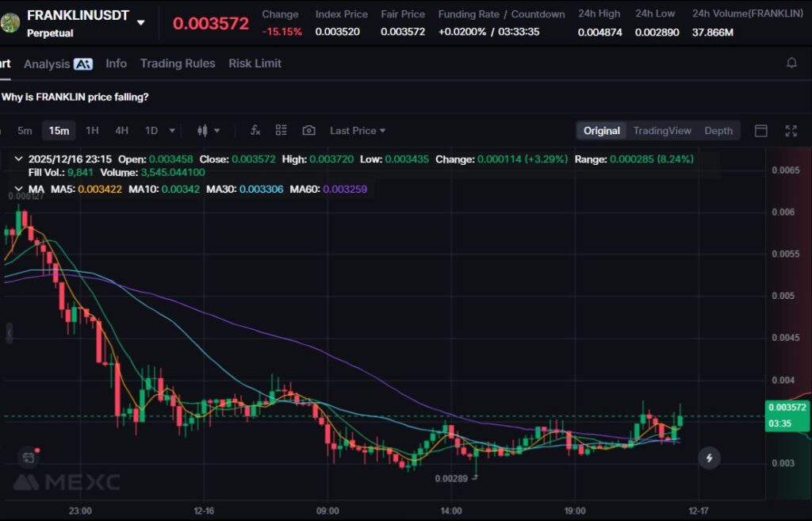
Task: Open the Trading Rules tab
Action: [x=178, y=63]
